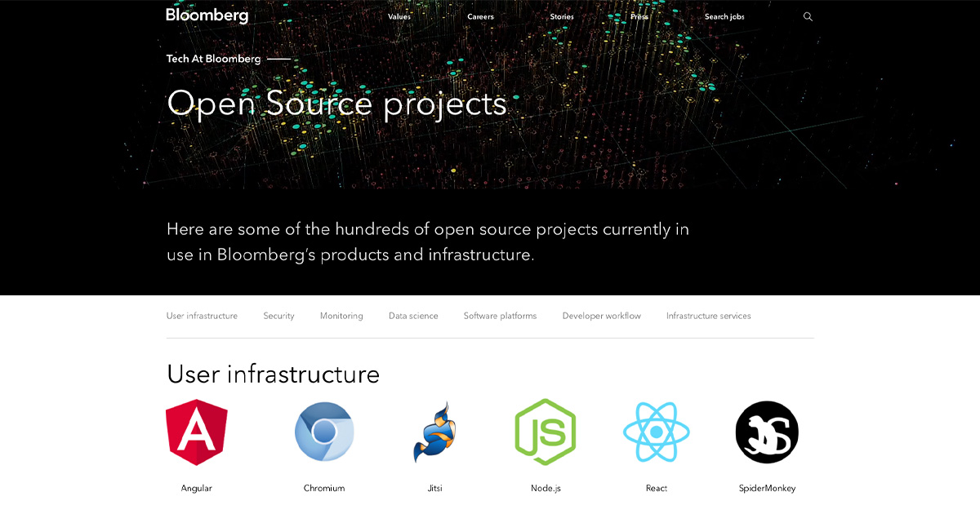Open the Data science category
The image size is (980, 514).
(x=413, y=316)
